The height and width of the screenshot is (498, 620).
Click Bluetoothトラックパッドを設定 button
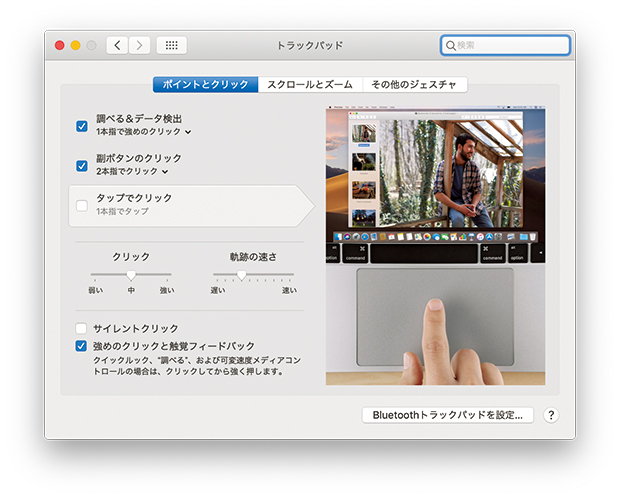point(447,415)
